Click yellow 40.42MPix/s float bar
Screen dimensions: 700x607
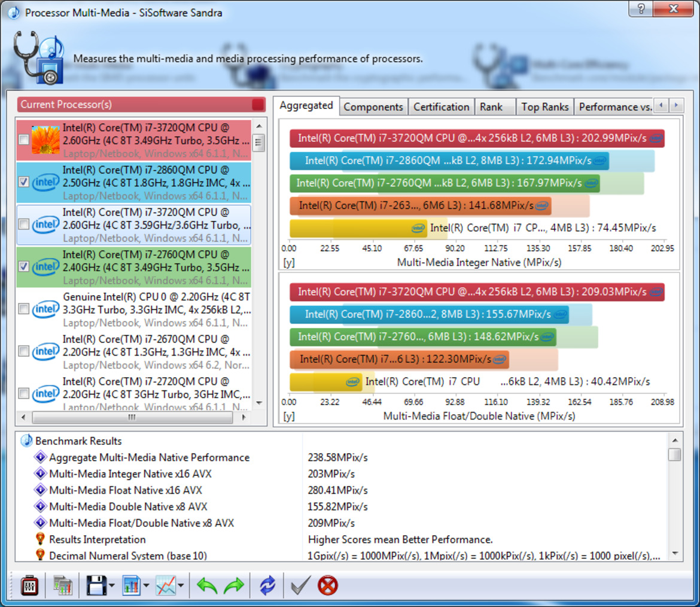point(326,381)
